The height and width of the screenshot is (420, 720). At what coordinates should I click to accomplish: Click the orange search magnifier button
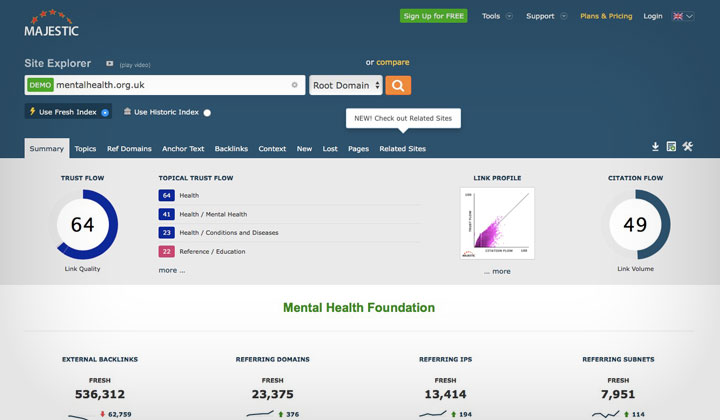pyautogui.click(x=398, y=85)
